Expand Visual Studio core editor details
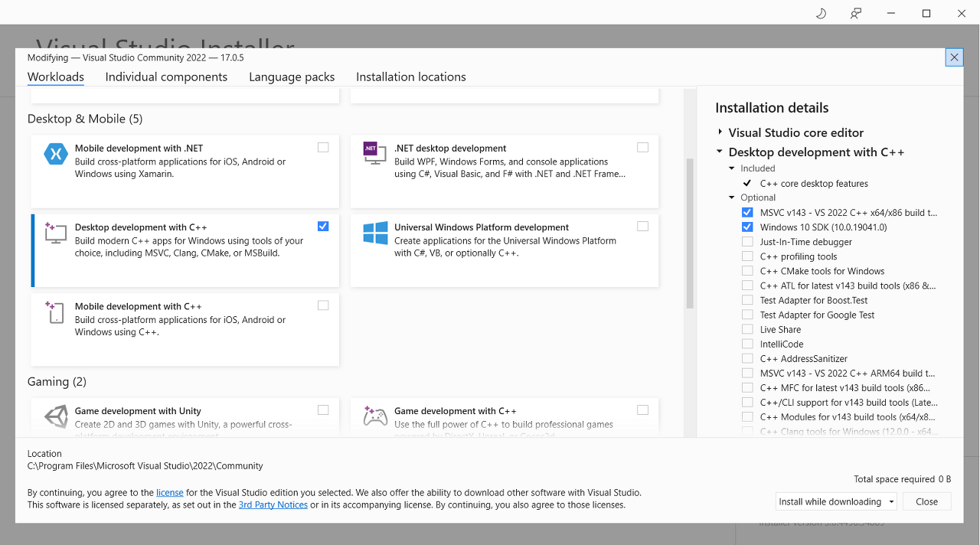This screenshot has width=980, height=545. point(720,132)
